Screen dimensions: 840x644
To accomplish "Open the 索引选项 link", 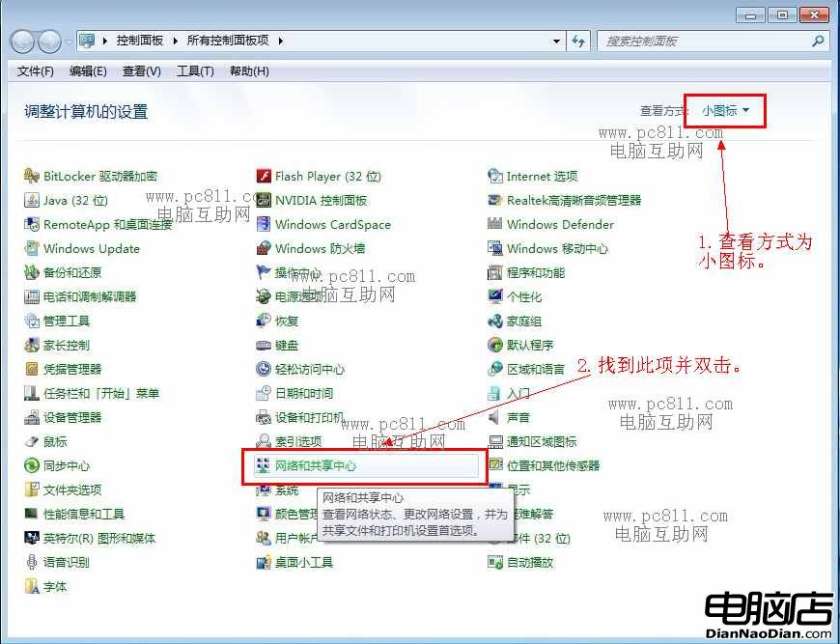I will pos(298,441).
